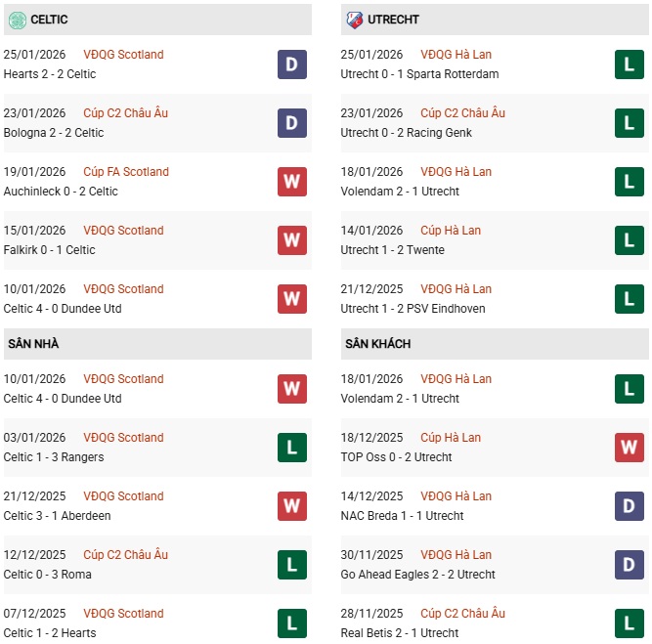Click the D badge for Hearts 2 - 2 Celtic
The width and height of the screenshot is (652, 644).
(x=292, y=64)
